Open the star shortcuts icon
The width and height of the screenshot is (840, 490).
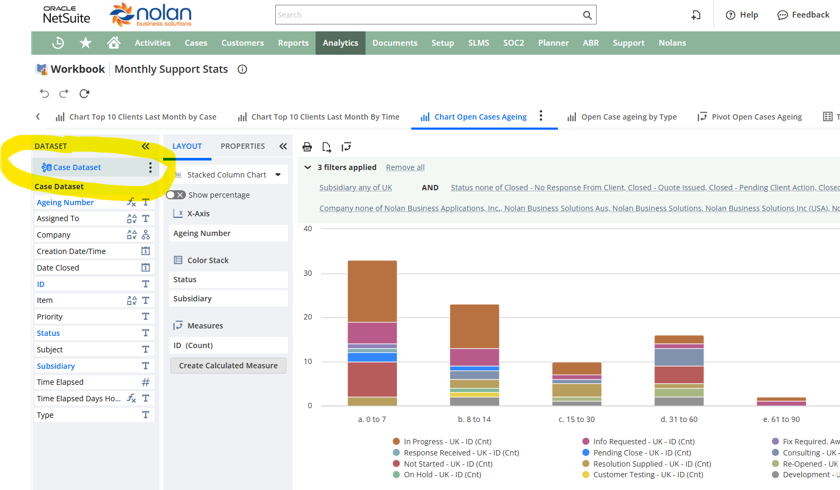click(x=85, y=43)
